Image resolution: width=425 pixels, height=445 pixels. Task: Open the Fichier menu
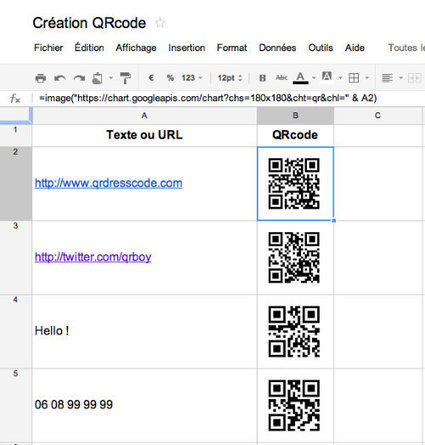[x=48, y=48]
